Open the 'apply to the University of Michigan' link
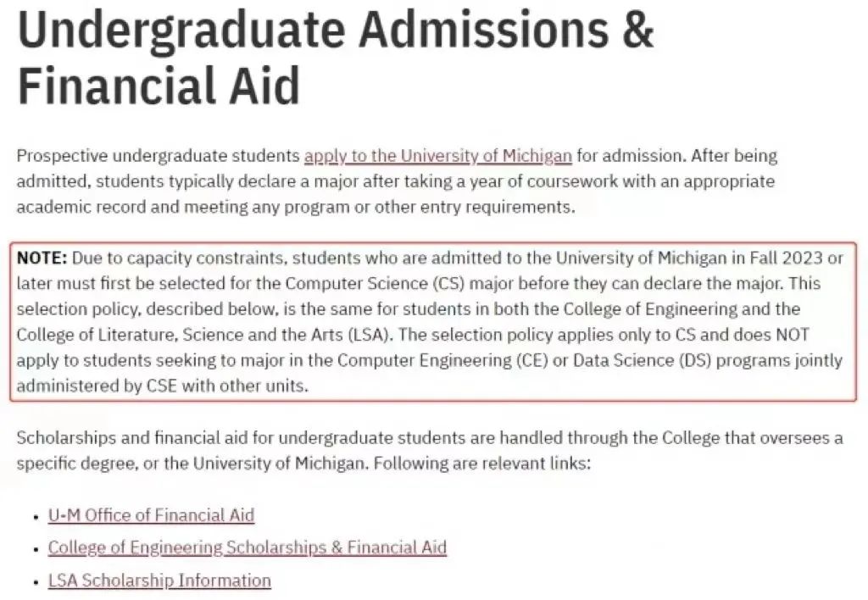This screenshot has width=868, height=600. click(437, 156)
